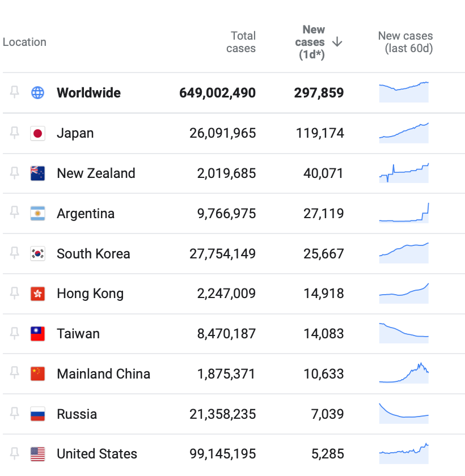This screenshot has width=465, height=476.
Task: Click the New cases (last 60d) header
Action: 405,42
